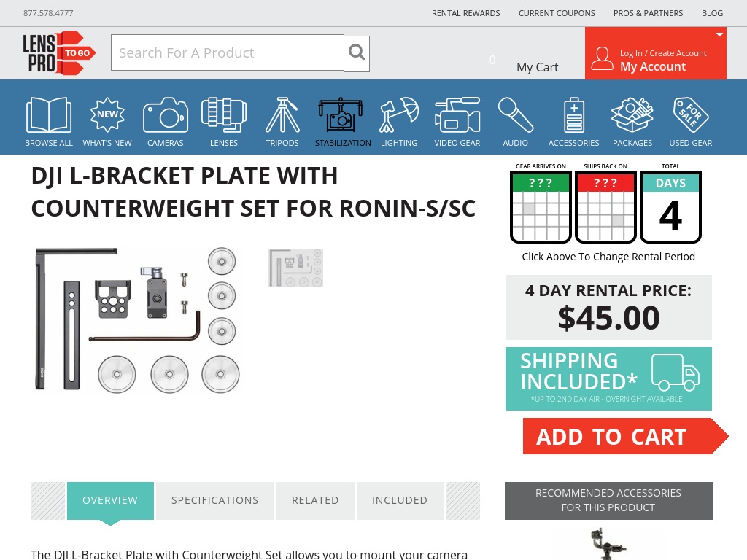This screenshot has width=747, height=560.
Task: Focus the Search For A Product field
Action: pyautogui.click(x=228, y=52)
